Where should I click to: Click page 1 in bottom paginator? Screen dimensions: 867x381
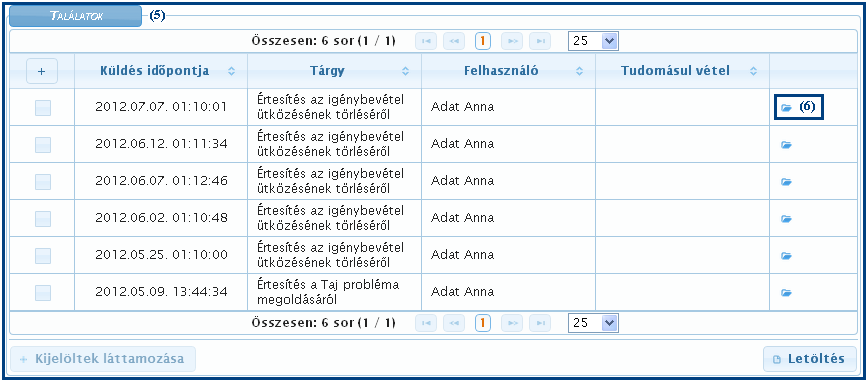click(x=483, y=323)
